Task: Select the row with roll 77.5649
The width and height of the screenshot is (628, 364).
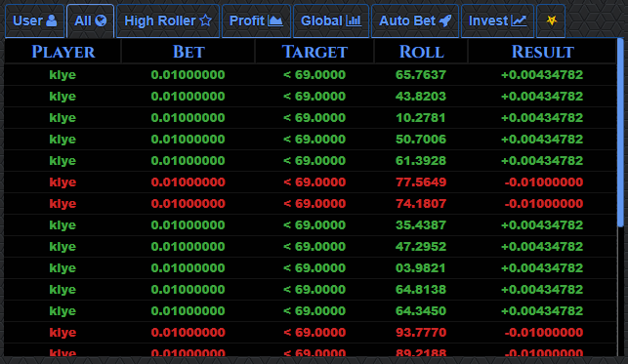Action: 311,182
